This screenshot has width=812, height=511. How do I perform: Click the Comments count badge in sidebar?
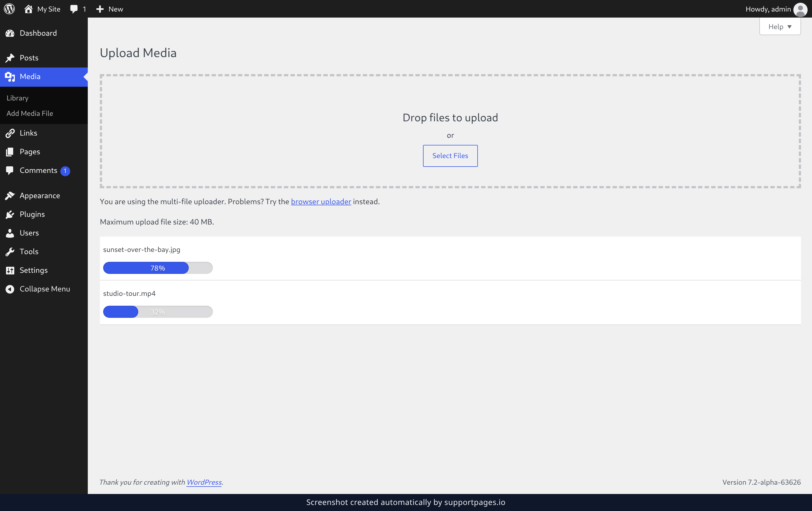65,171
